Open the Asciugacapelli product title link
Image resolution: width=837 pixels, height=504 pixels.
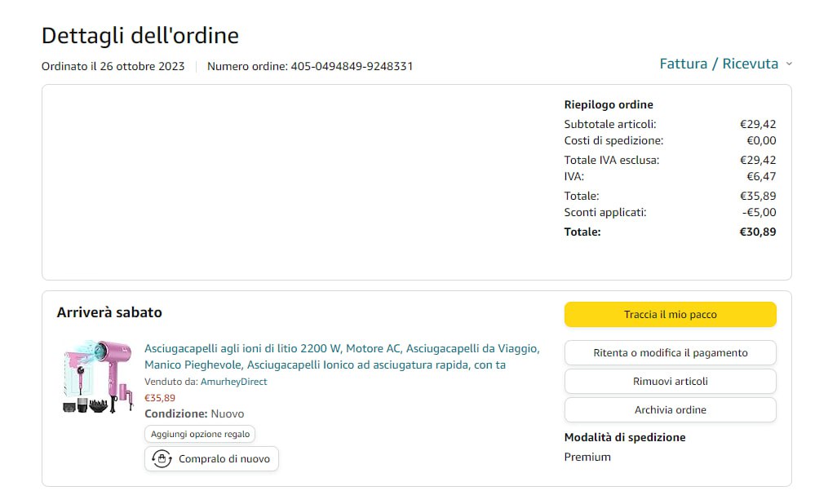click(341, 356)
